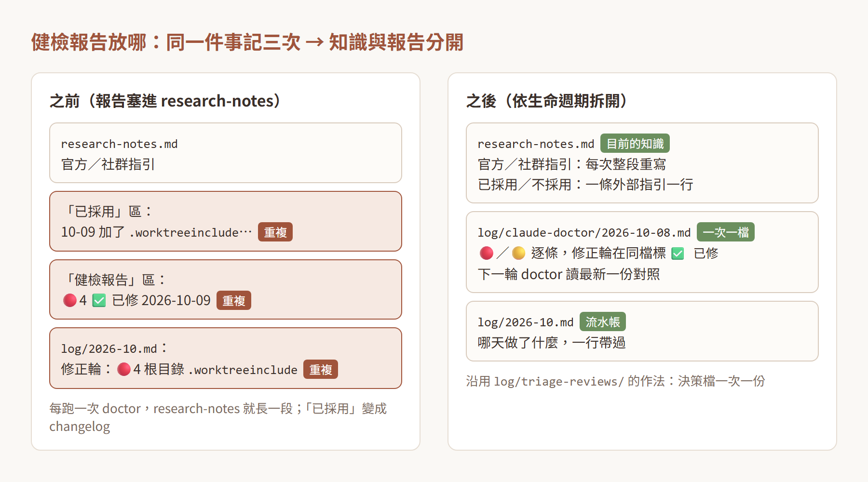Click the text '官方／社群指引：每次整段重寫'
Viewport: 868px width, 482px height.
(572, 164)
